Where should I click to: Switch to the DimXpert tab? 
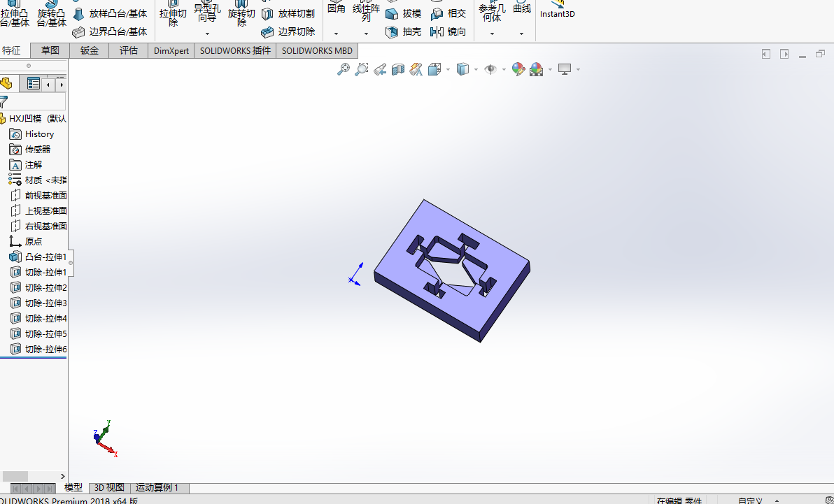point(171,50)
